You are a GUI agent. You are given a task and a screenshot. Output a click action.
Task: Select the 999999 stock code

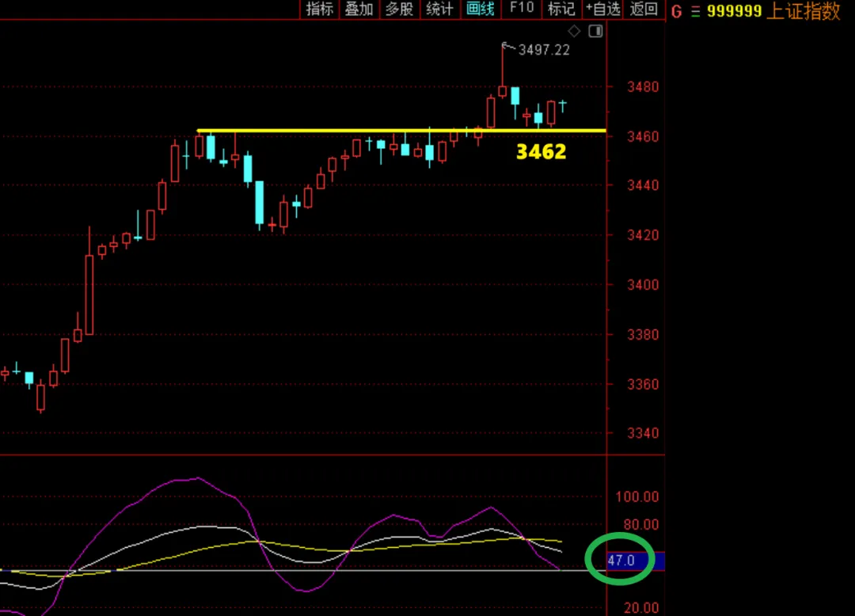tap(734, 11)
